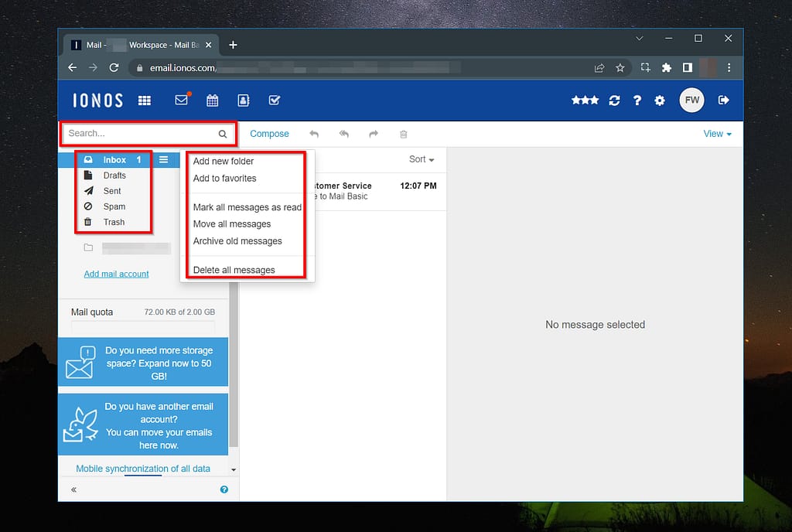This screenshot has width=792, height=532.
Task: Select Add new folder menu entry
Action: click(x=224, y=161)
